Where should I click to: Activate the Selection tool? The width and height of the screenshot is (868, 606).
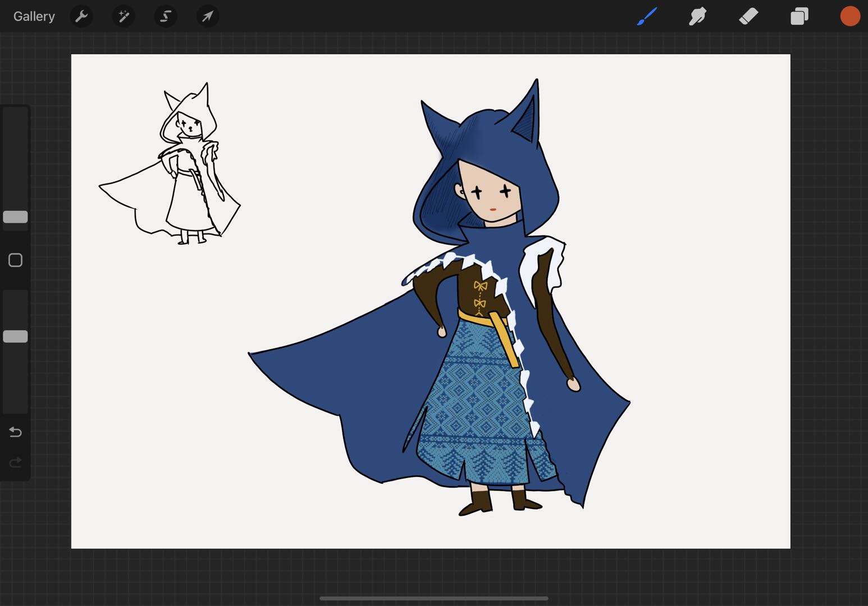[x=166, y=16]
